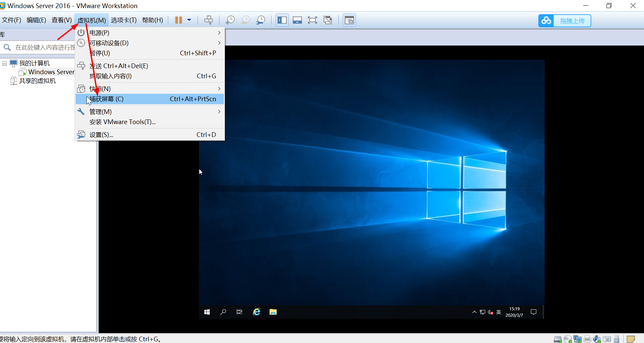Screen dimensions: 644x343
Task: Collapse the 我的计算机 tree node
Action: 4,63
